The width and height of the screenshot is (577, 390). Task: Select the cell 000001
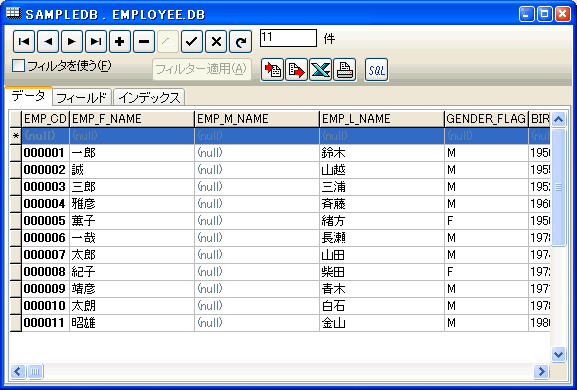(x=45, y=153)
